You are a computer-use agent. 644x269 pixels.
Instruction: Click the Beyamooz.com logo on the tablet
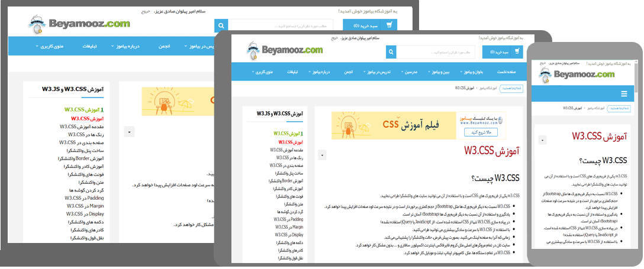tap(284, 51)
